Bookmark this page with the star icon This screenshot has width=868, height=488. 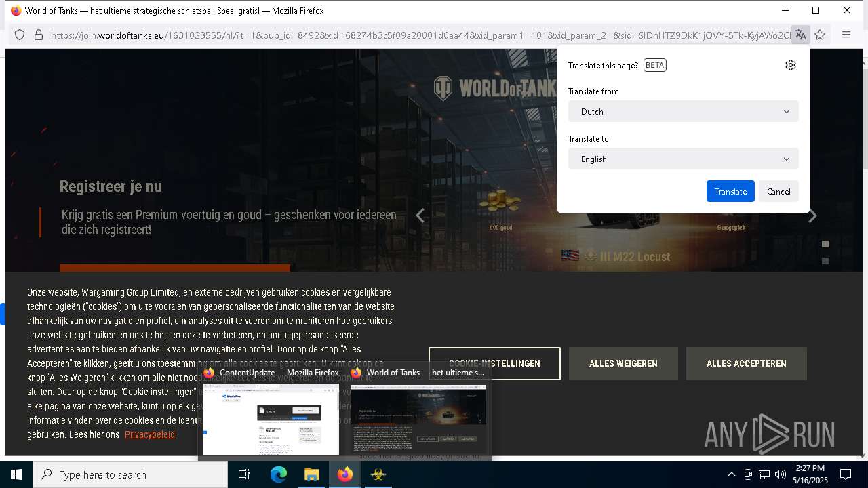pos(820,35)
